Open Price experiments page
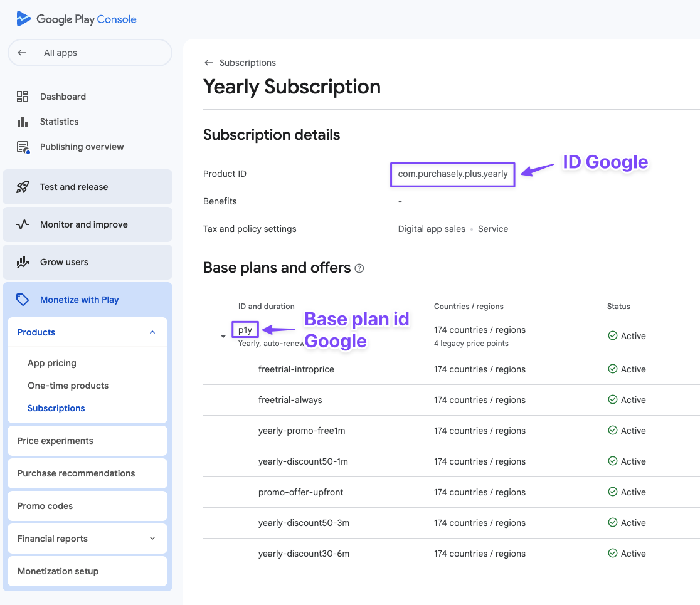 point(88,441)
